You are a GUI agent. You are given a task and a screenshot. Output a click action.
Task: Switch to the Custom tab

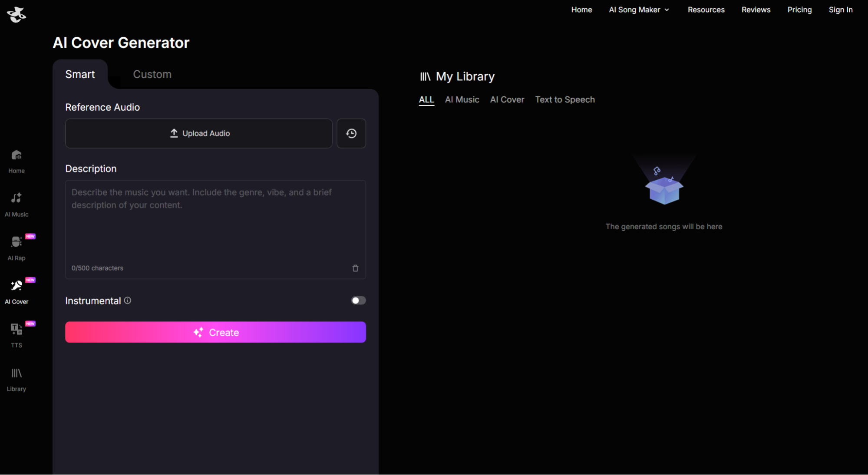[x=152, y=74]
